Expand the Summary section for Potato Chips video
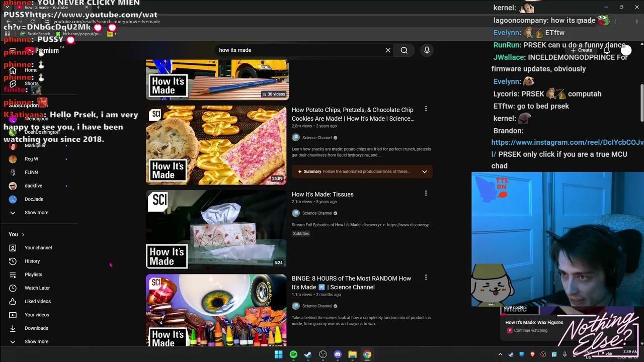 tap(362, 171)
